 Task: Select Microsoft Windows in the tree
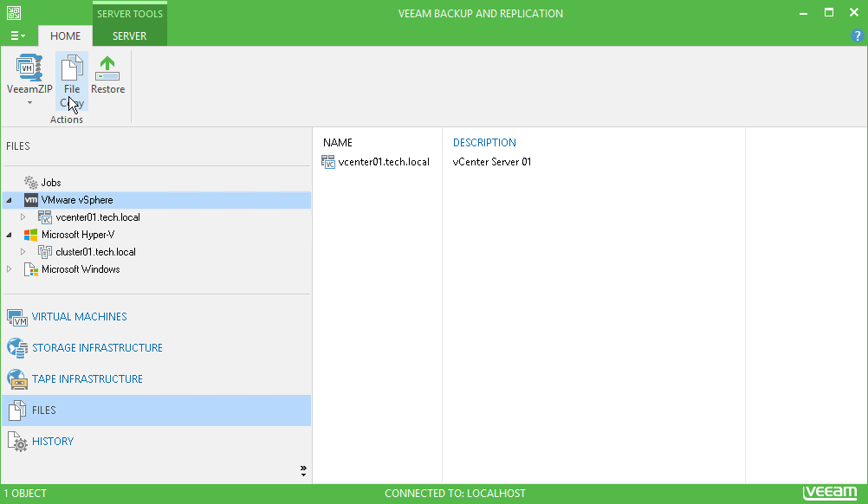[81, 269]
